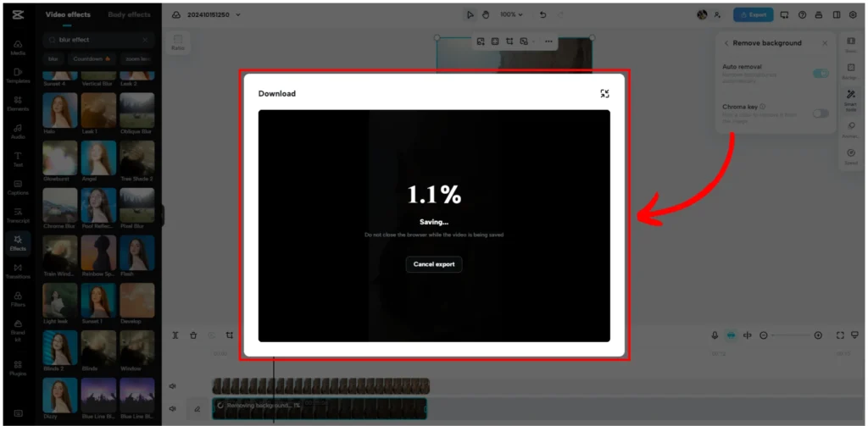Open the Transitions panel in the sidebar

18,271
